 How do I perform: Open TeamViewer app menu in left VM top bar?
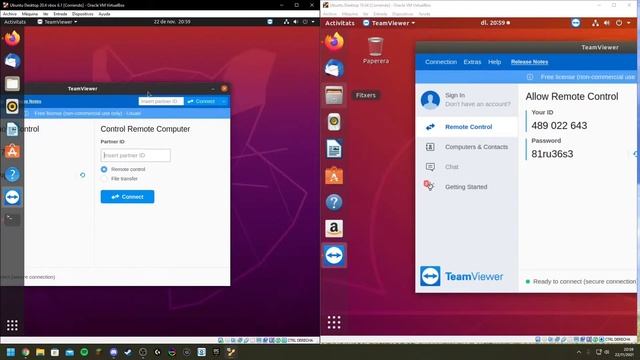57,22
